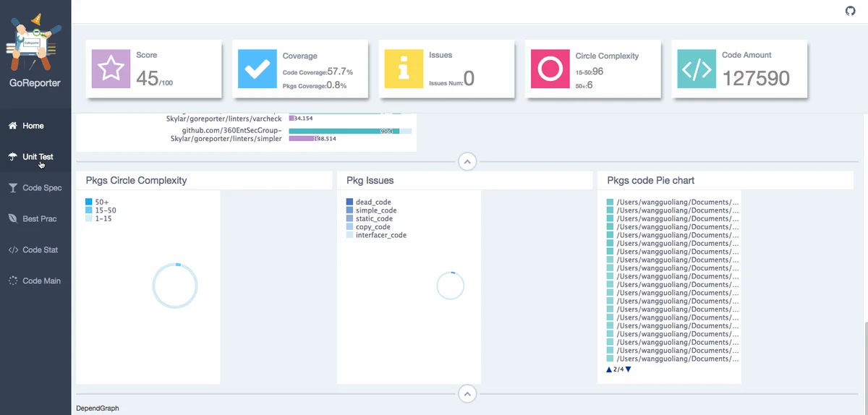Click the GoReporter title text

(35, 82)
